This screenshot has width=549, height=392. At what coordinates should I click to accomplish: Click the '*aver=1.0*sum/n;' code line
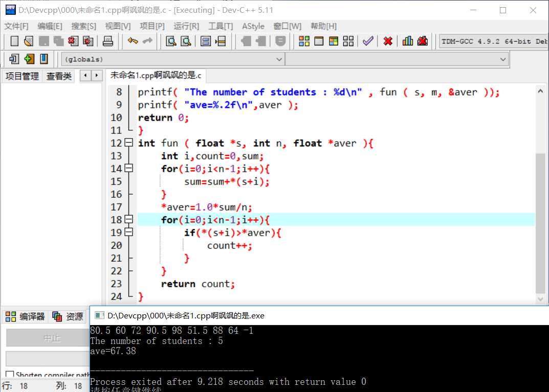coord(206,207)
